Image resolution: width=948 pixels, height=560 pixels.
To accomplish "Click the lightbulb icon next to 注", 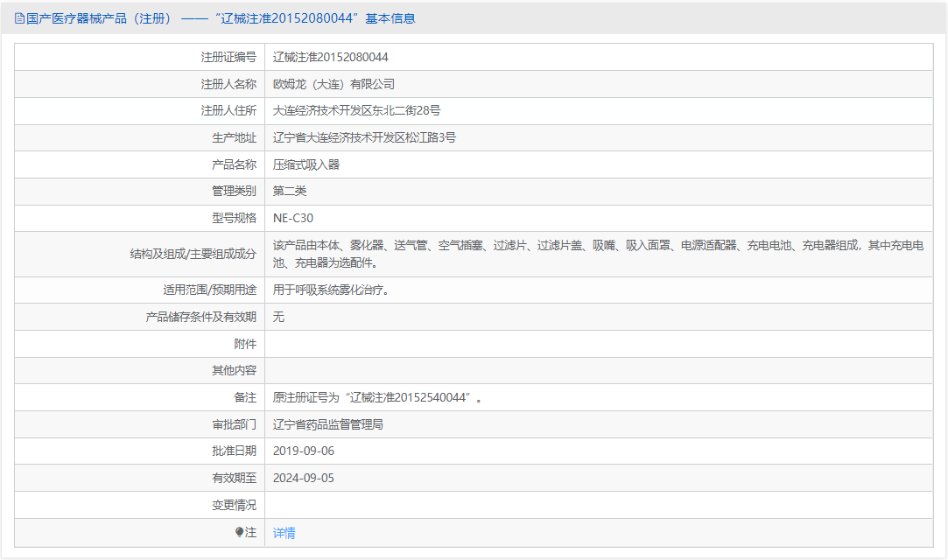I will point(240,532).
